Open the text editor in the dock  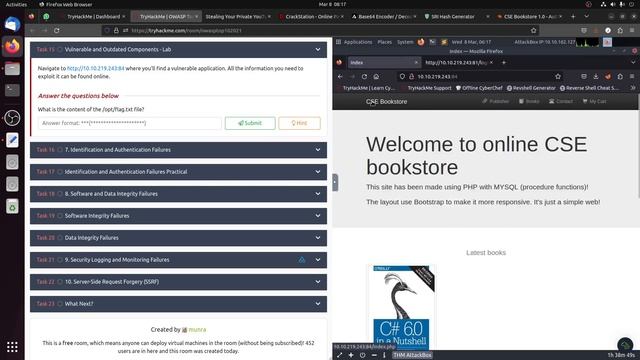(12, 140)
